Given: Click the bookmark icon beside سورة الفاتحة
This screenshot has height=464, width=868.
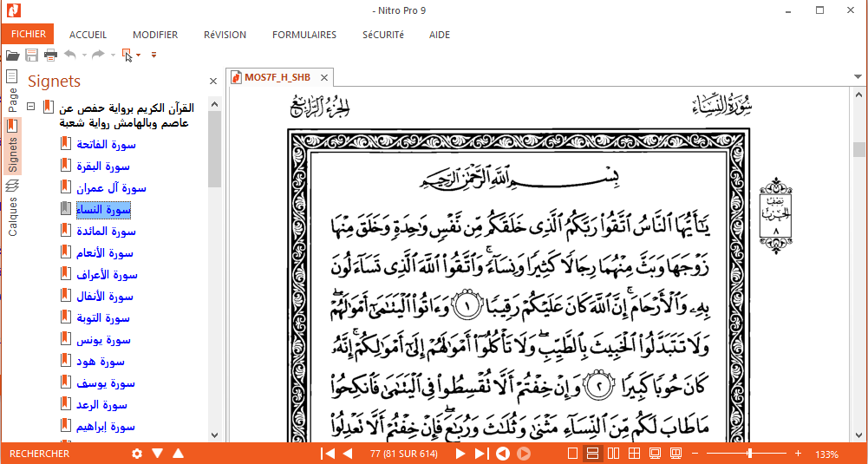Looking at the screenshot, I should pyautogui.click(x=66, y=145).
